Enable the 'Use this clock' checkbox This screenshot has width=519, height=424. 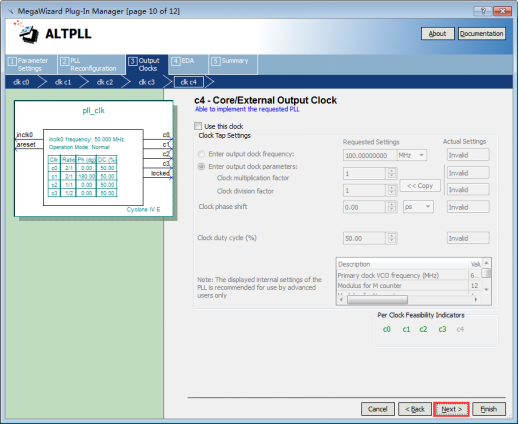click(x=198, y=126)
